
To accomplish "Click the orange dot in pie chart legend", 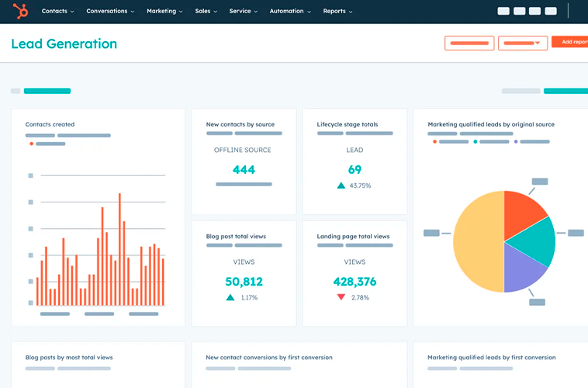I will [434, 142].
